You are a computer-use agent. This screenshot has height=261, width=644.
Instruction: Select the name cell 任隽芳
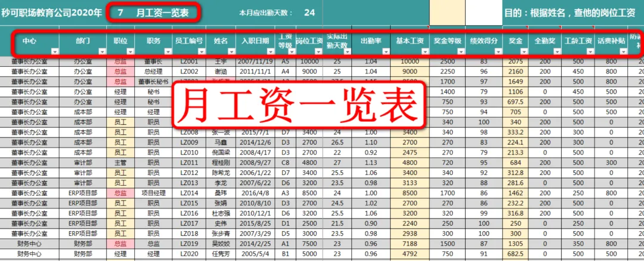[x=221, y=254]
